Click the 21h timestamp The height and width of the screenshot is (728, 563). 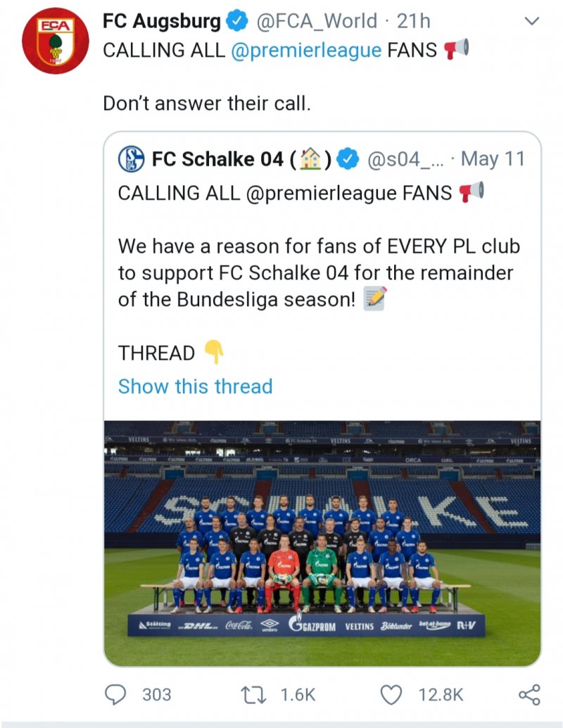[414, 22]
